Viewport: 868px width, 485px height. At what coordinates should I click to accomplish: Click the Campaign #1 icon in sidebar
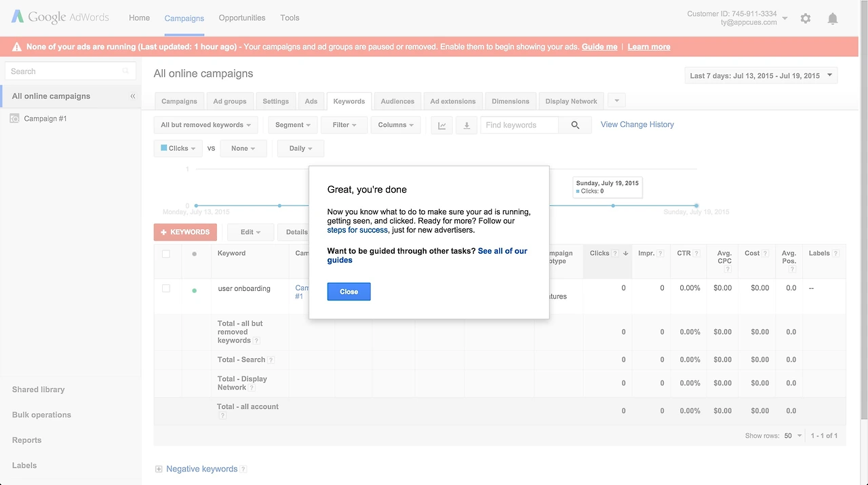tap(14, 119)
